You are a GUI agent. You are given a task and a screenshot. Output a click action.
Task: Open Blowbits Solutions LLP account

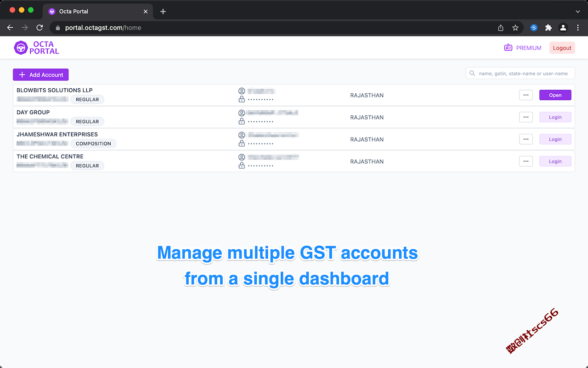coord(555,95)
